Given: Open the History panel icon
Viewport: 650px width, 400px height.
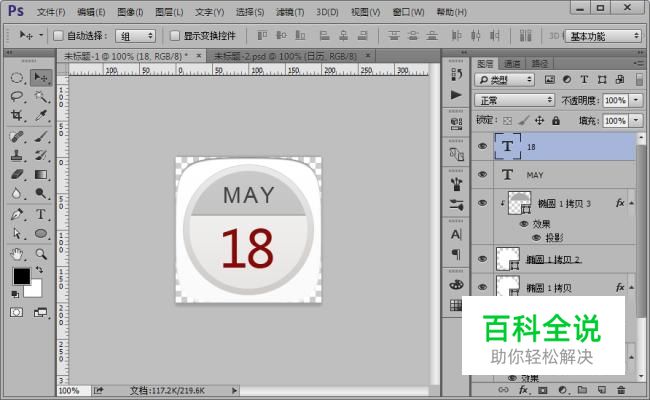Looking at the screenshot, I should click(456, 75).
